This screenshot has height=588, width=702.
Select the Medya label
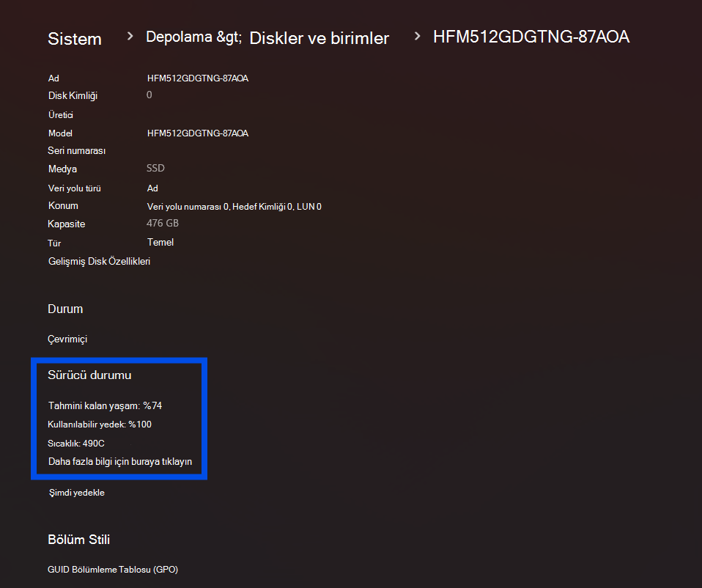tap(62, 169)
